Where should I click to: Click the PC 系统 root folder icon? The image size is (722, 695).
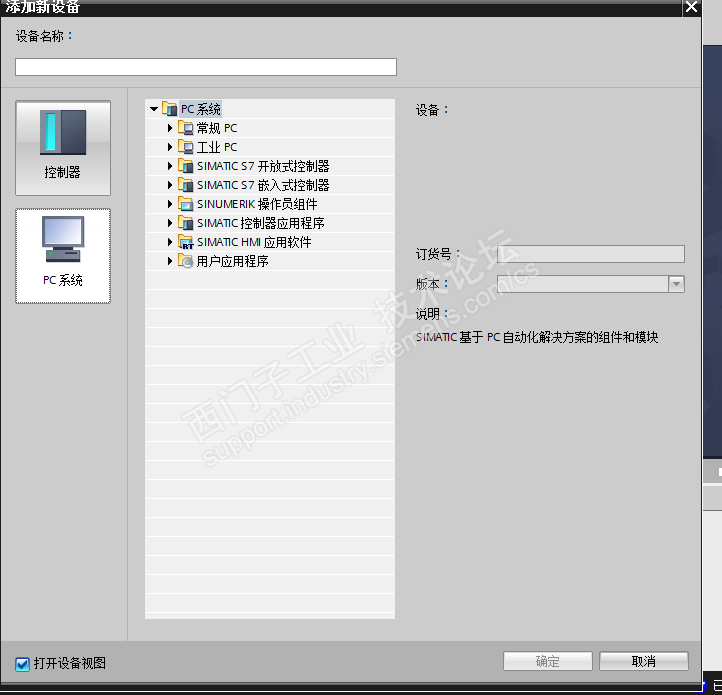(x=169, y=109)
